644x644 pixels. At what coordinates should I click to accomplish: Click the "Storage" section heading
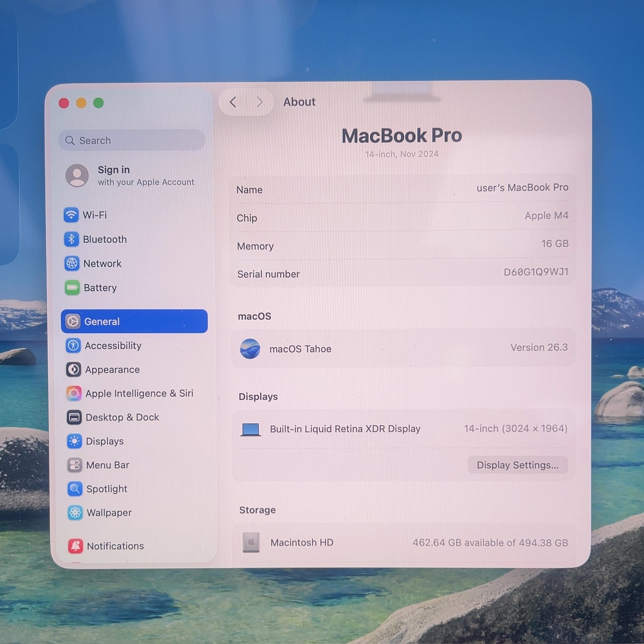click(x=258, y=510)
